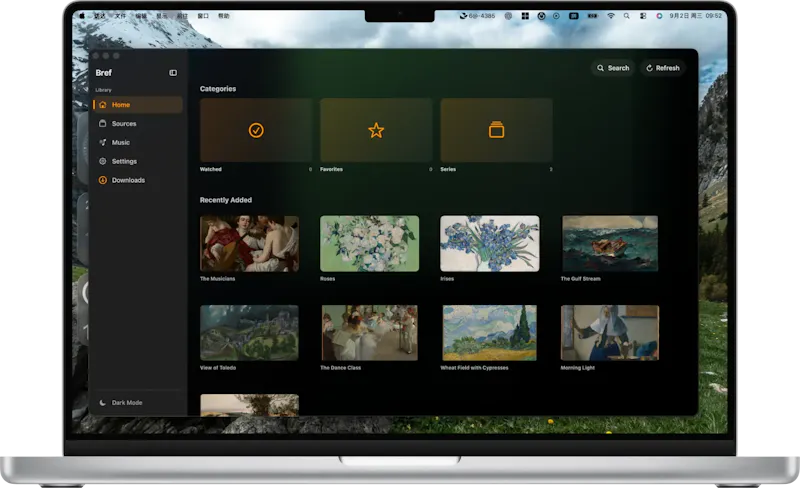Screen dimensions: 800x488
Task: Open the Morning Light thumbnail
Action: point(610,333)
